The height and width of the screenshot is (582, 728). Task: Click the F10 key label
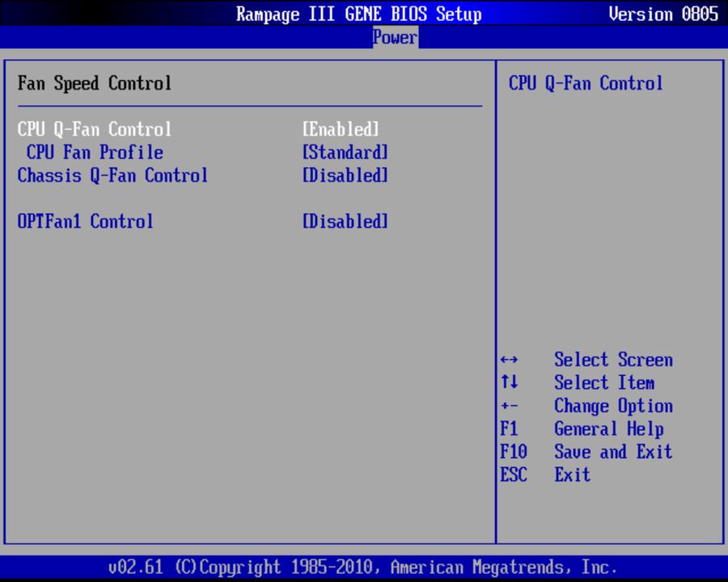point(514,452)
